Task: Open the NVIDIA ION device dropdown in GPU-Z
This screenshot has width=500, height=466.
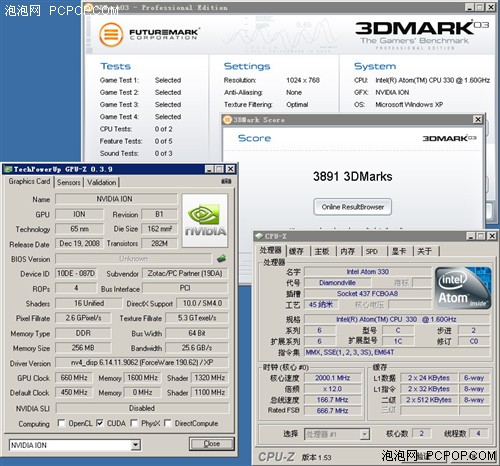Action: [135, 445]
